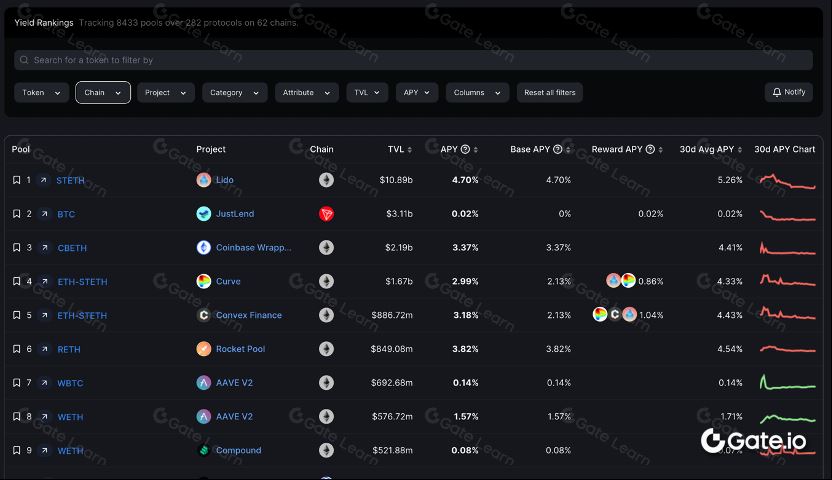
Task: Click the Ethereum chain icon for CBETH
Action: coord(326,247)
